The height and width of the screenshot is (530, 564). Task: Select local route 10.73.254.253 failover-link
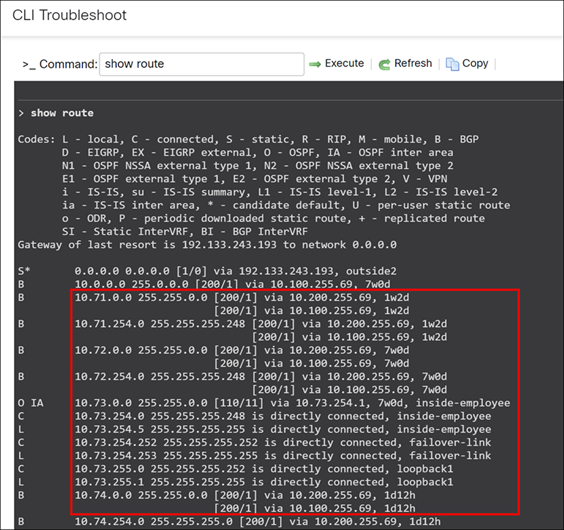click(255, 456)
